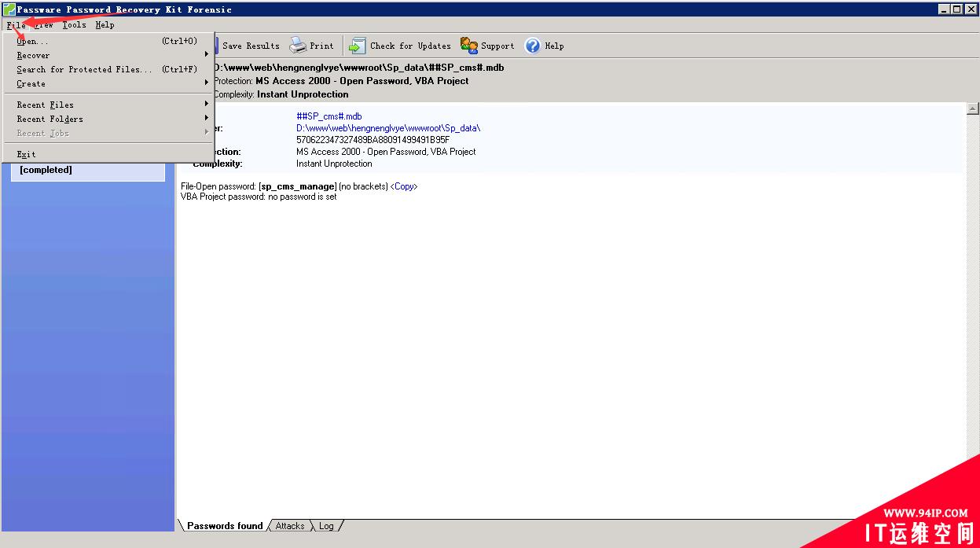The width and height of the screenshot is (980, 548).
Task: Select Search for Protected Files...
Action: (x=108, y=69)
